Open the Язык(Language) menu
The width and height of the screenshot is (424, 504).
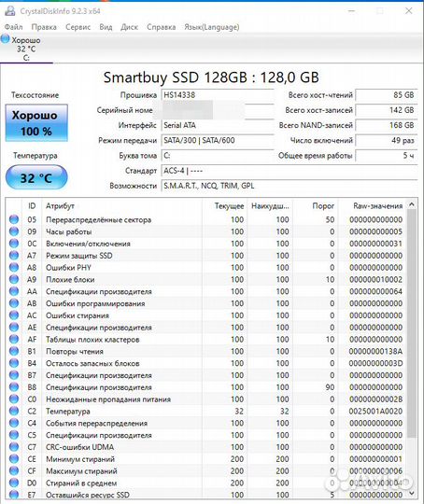point(211,27)
